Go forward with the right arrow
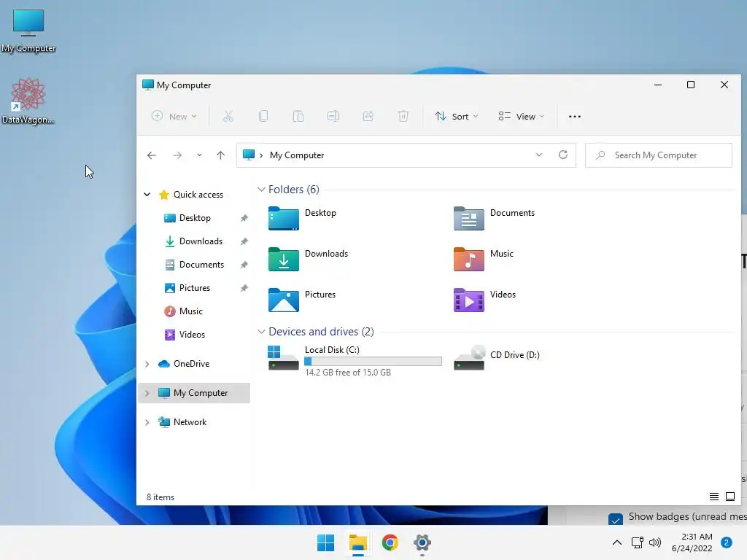 tap(177, 155)
